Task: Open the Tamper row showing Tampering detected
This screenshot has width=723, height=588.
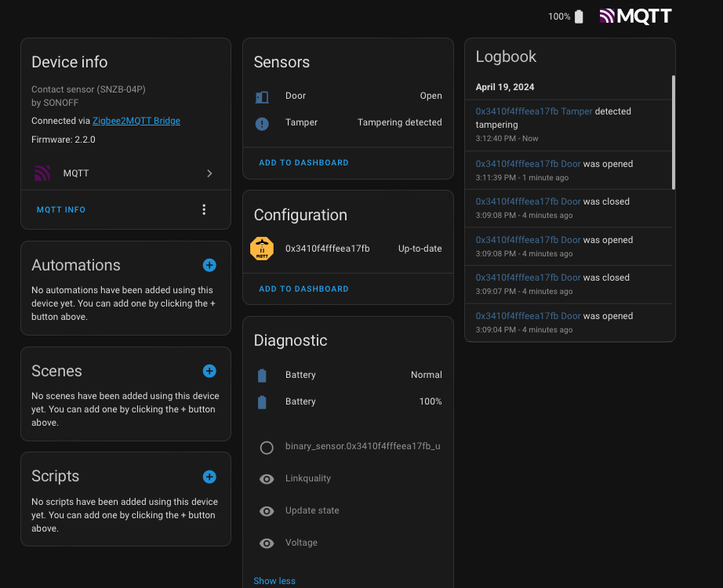Action: click(348, 122)
